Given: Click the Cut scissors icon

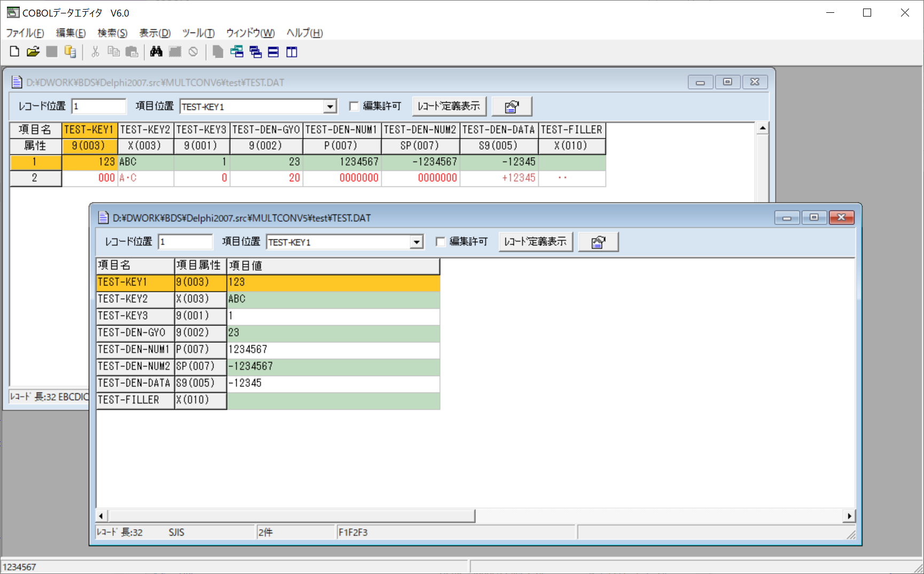Looking at the screenshot, I should pyautogui.click(x=96, y=51).
